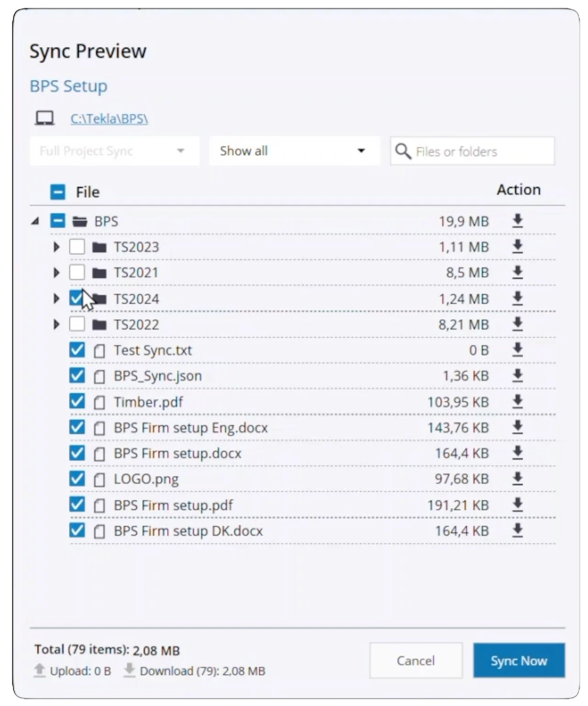Click file icon of LOGO.png

(99, 480)
